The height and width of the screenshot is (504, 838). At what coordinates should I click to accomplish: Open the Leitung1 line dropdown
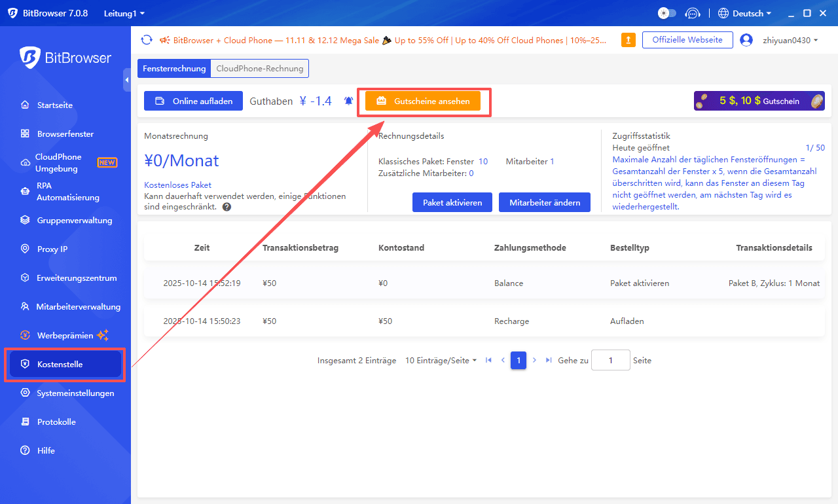pyautogui.click(x=124, y=13)
